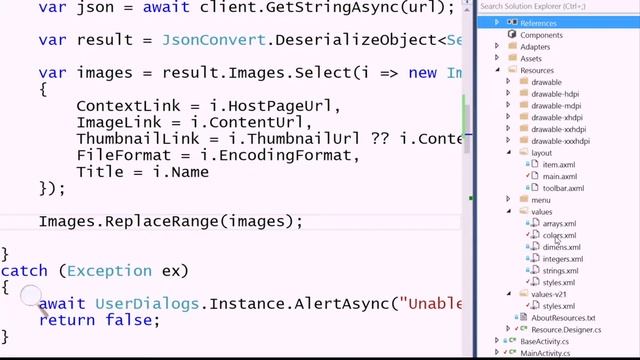Image resolution: width=640 pixels, height=360 pixels.
Task: Click the References icon
Action: pos(512,22)
